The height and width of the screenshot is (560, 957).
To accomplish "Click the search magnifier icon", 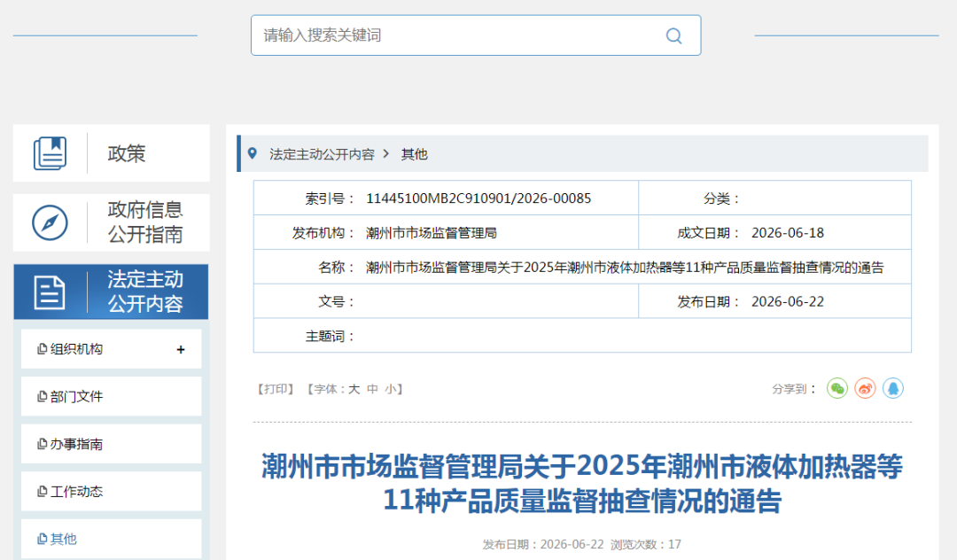I will [x=673, y=36].
